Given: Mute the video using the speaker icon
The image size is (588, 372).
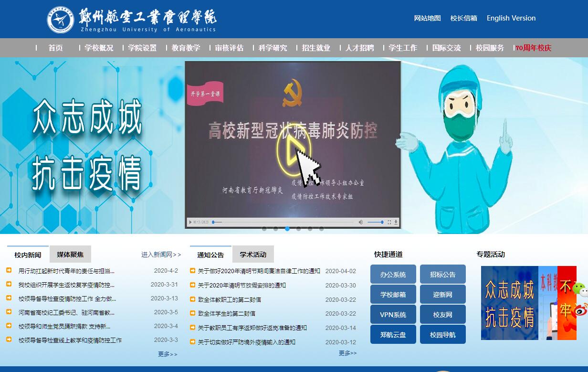Looking at the screenshot, I should pyautogui.click(x=360, y=222).
